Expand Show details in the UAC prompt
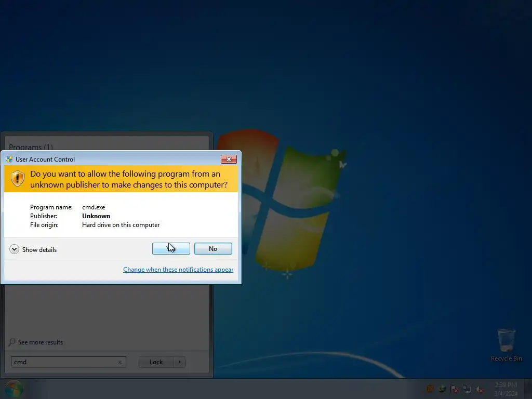Viewport: 532px width, 399px height. click(33, 250)
